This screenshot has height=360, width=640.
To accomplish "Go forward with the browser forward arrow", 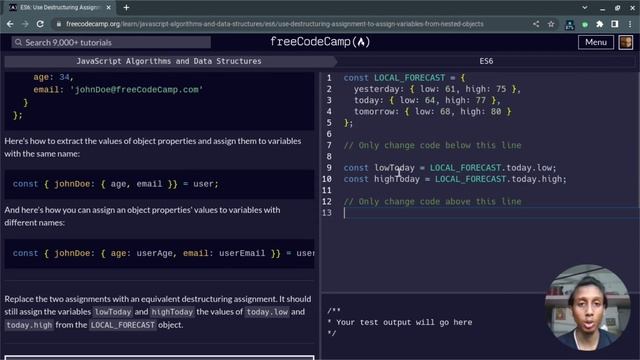I will (x=25, y=24).
